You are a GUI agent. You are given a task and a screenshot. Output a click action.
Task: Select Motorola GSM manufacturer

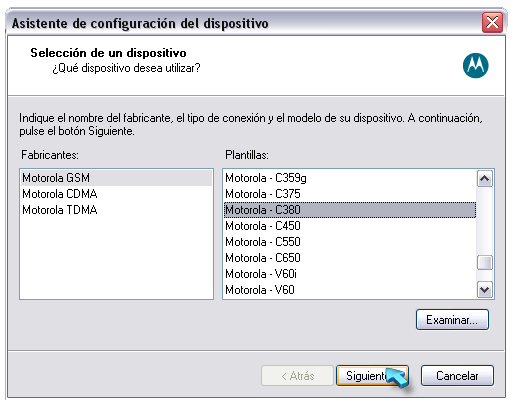tap(116, 178)
